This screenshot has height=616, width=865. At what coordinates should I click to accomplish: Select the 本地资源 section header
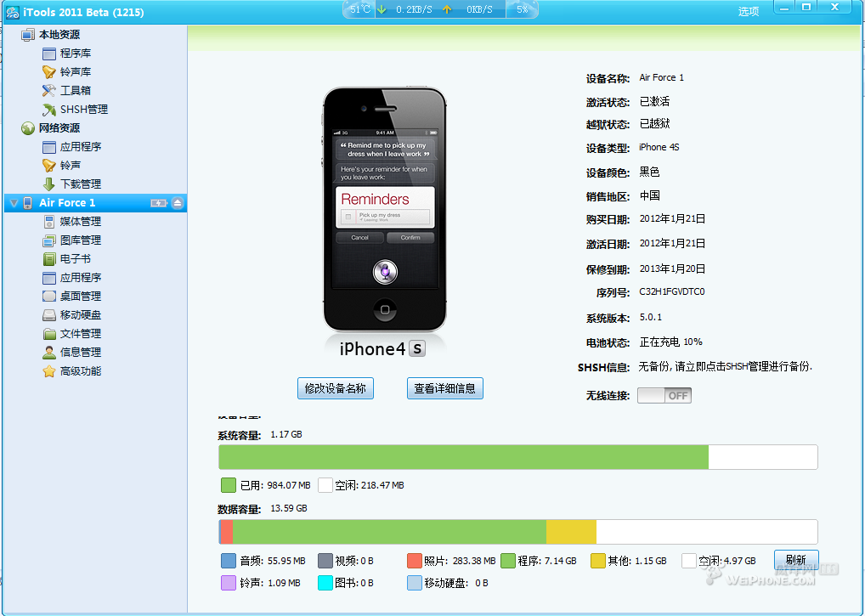[59, 35]
